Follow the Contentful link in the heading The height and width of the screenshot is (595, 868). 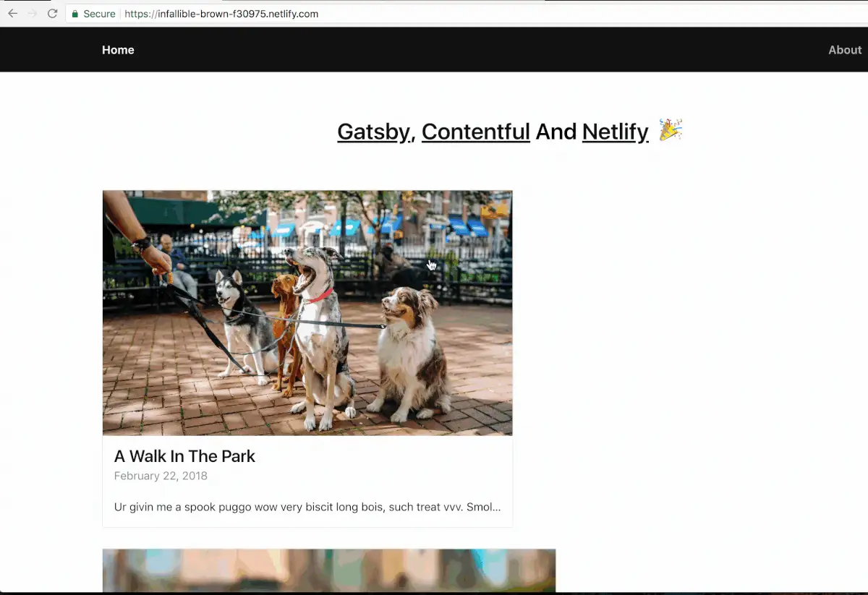[476, 132]
